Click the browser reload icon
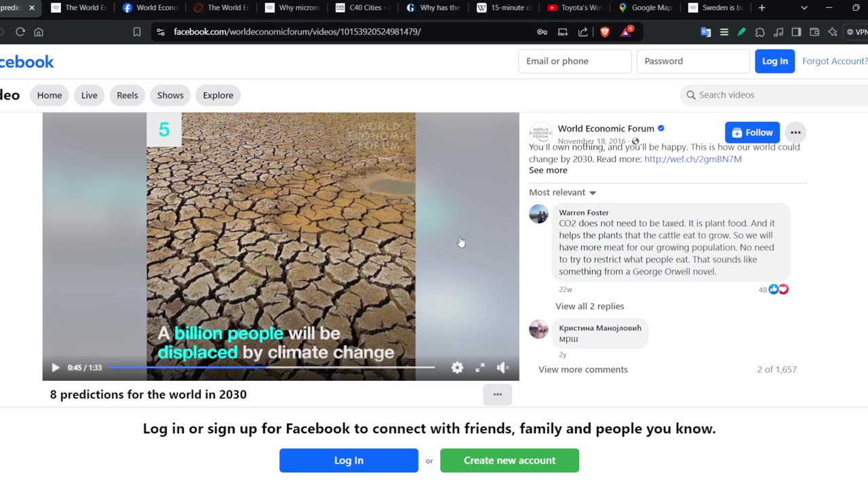The image size is (868, 488). pyautogui.click(x=20, y=32)
